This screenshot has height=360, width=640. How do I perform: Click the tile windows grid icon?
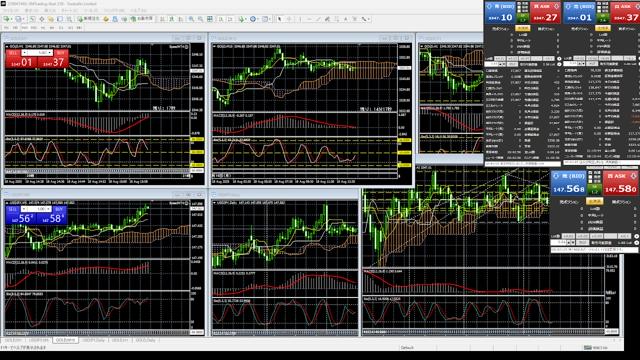pos(210,19)
